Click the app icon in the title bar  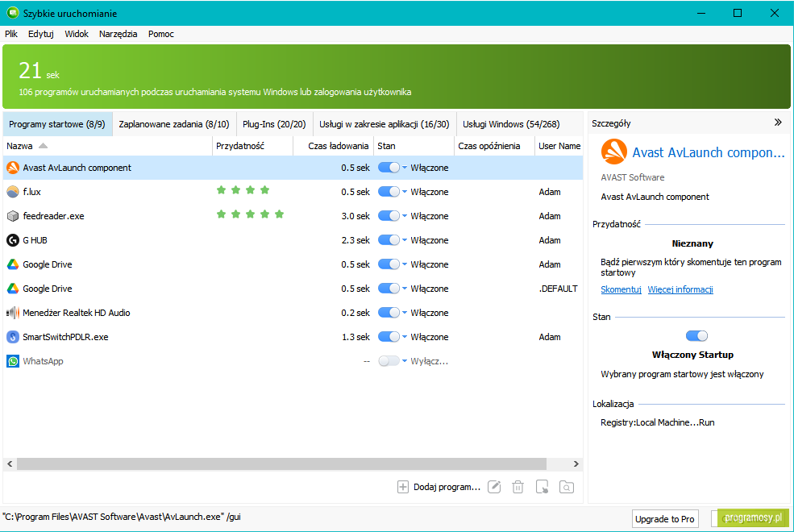[x=13, y=13]
